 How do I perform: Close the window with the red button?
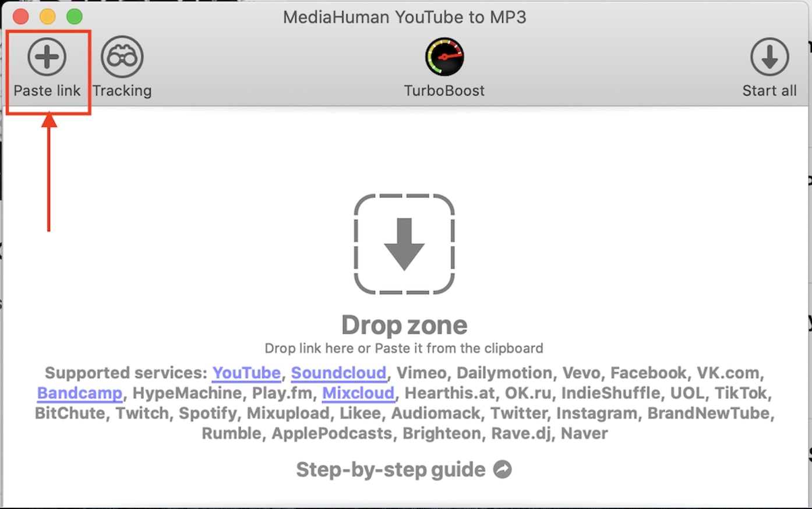(21, 16)
